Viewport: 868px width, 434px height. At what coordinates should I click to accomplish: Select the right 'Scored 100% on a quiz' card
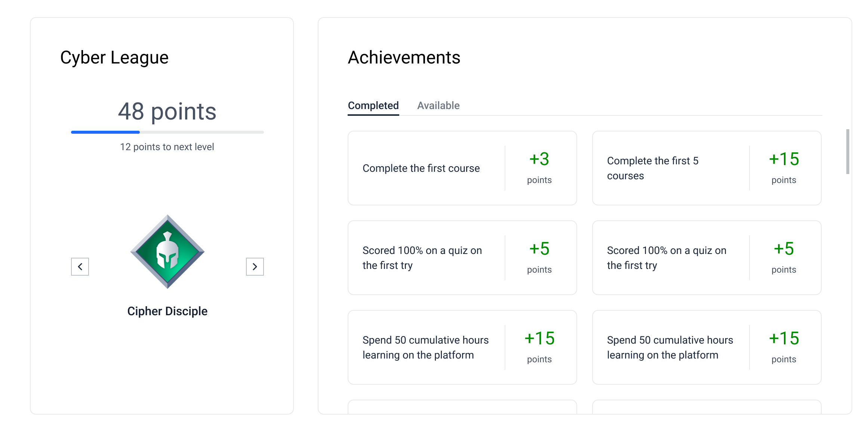(667, 258)
